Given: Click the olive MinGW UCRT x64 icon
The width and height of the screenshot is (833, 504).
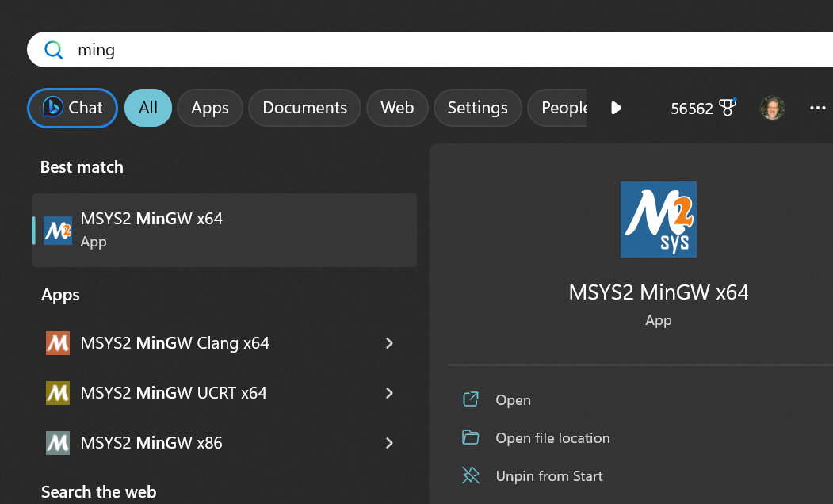Looking at the screenshot, I should point(57,393).
